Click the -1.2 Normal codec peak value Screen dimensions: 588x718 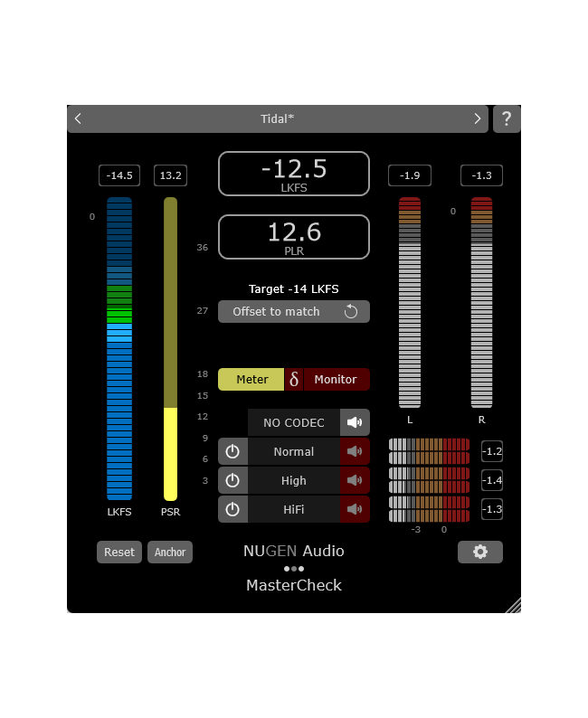click(x=492, y=451)
